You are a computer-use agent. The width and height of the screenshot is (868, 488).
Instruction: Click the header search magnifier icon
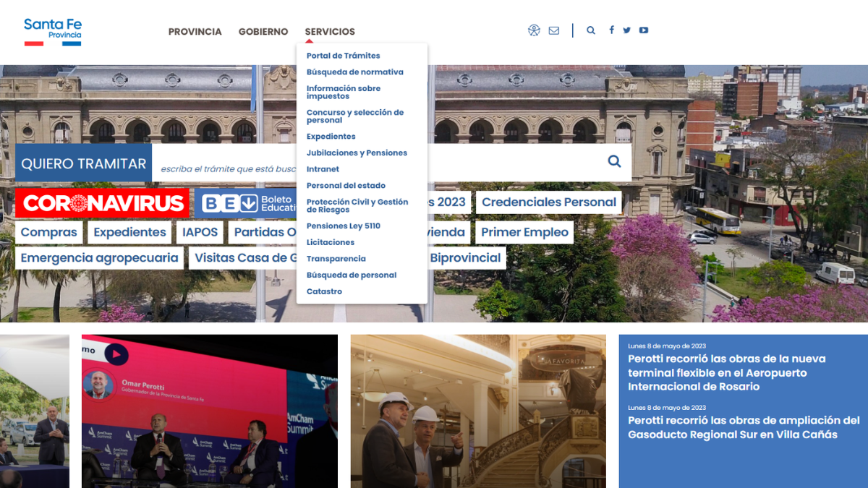[591, 30]
